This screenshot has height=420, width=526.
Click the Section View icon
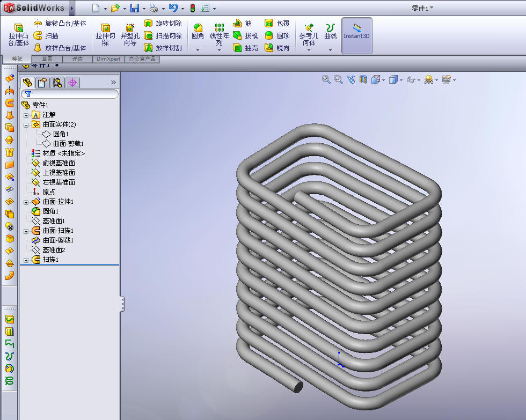[x=363, y=79]
